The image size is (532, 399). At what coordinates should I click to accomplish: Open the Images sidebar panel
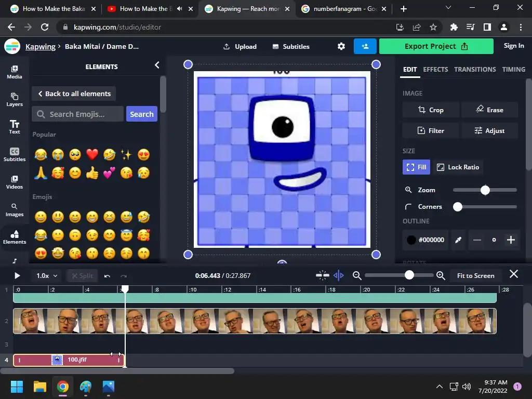(14, 210)
